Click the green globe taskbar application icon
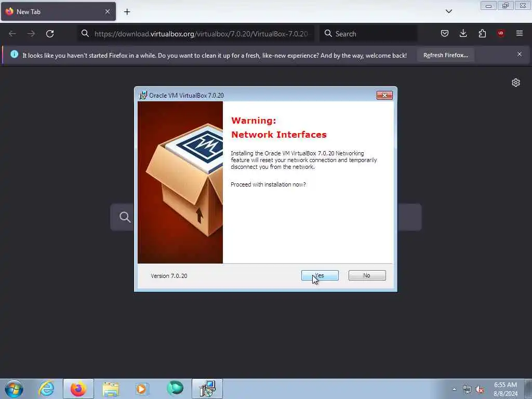532x399 pixels. [x=175, y=388]
